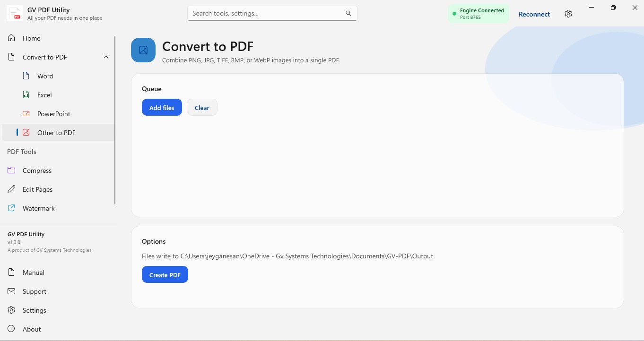
Task: Click the Add files button
Action: pyautogui.click(x=162, y=108)
